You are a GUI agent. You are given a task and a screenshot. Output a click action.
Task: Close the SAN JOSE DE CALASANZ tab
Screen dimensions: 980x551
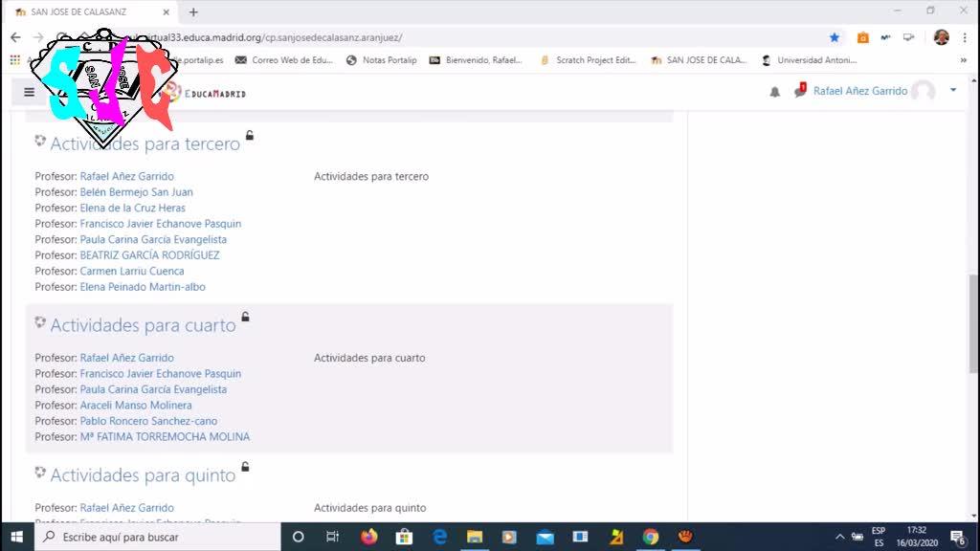click(166, 11)
